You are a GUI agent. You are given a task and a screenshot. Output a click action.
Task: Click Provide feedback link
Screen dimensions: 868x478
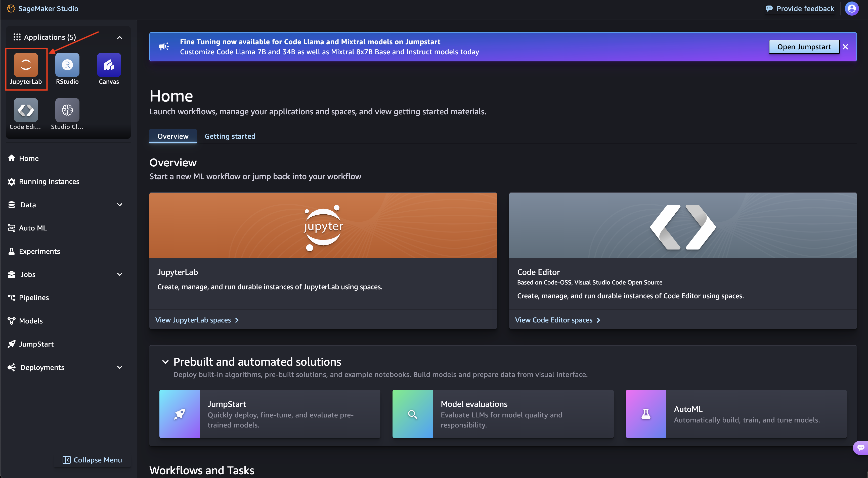point(800,9)
